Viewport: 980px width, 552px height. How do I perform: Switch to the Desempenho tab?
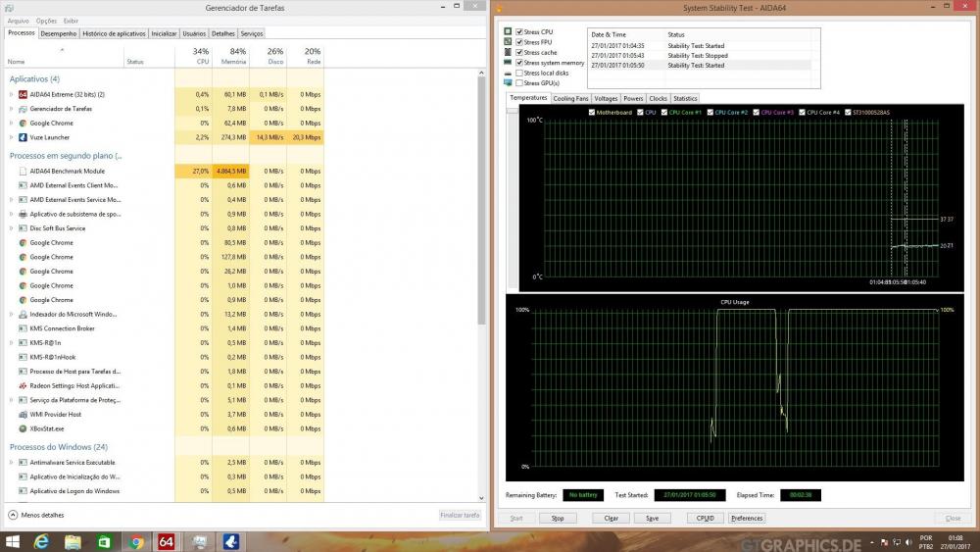[x=58, y=33]
